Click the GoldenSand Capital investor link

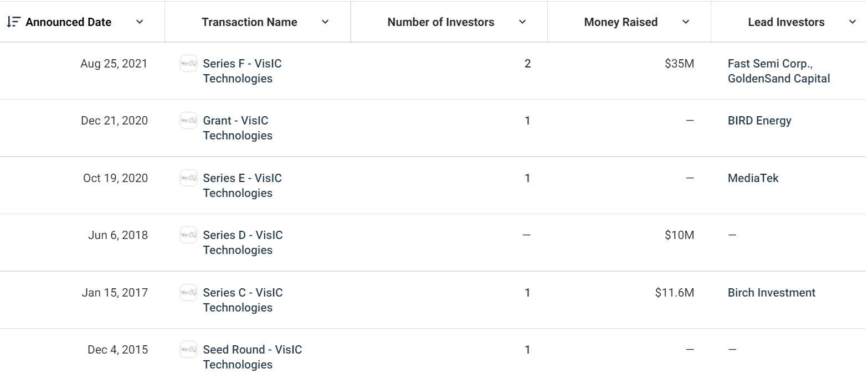tap(779, 79)
